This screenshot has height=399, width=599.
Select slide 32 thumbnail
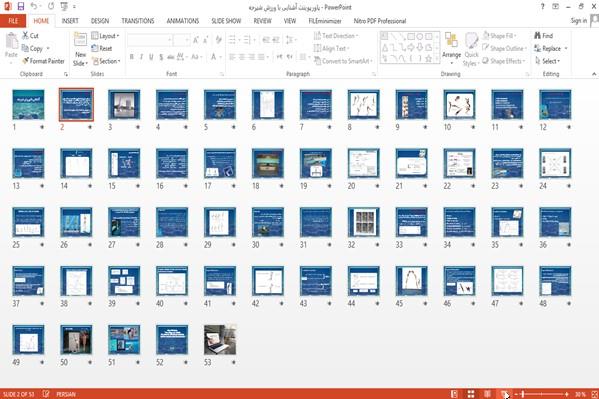364,222
